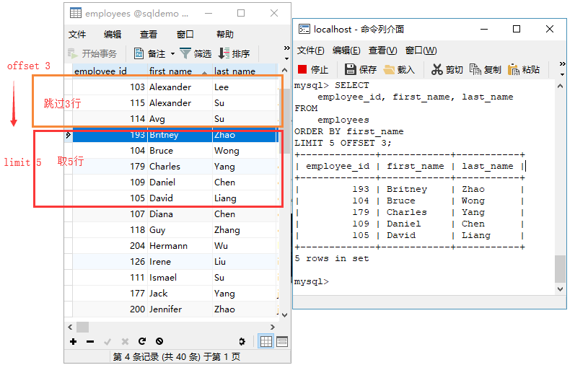Open the 编辑 menu in employees window
Image resolution: width=588 pixels, height=365 pixels.
pos(113,35)
